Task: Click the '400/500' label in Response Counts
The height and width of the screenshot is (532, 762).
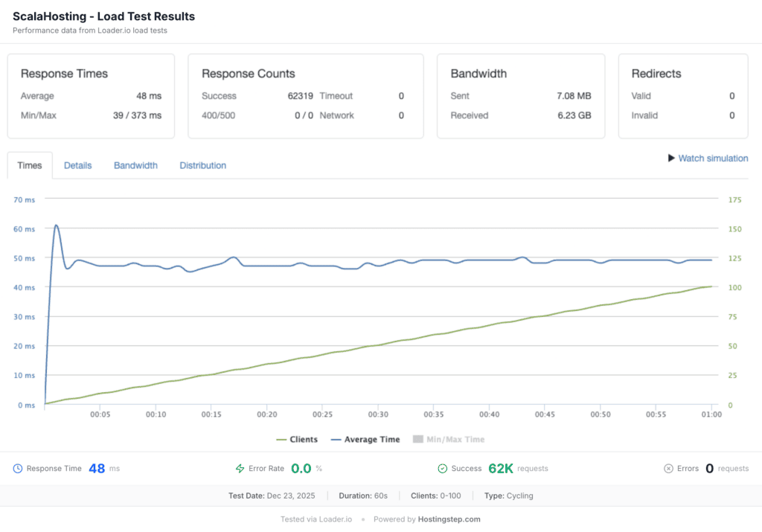Action: [218, 115]
